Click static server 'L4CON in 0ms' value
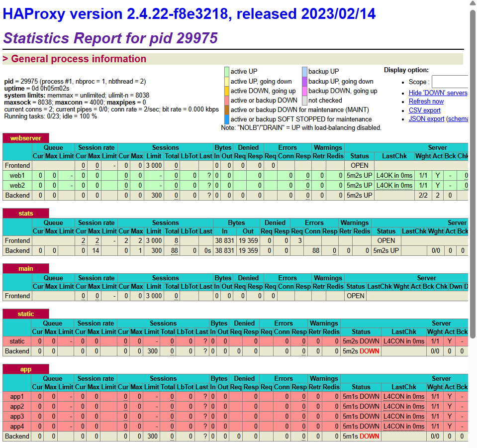This screenshot has height=448, width=477. (x=404, y=341)
